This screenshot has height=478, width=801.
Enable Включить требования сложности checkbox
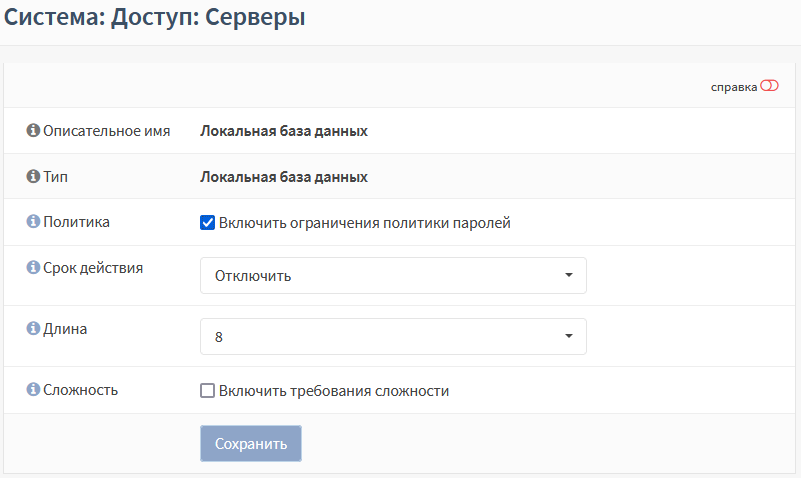click(x=207, y=391)
